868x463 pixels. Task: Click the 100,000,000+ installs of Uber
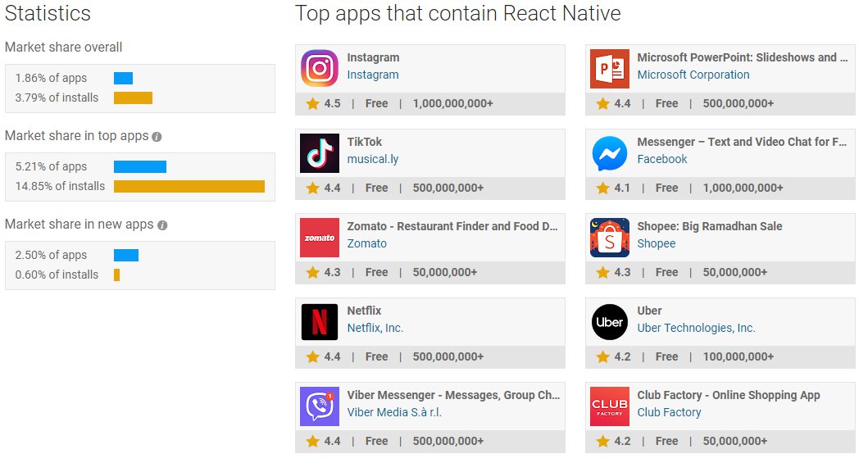point(738,356)
